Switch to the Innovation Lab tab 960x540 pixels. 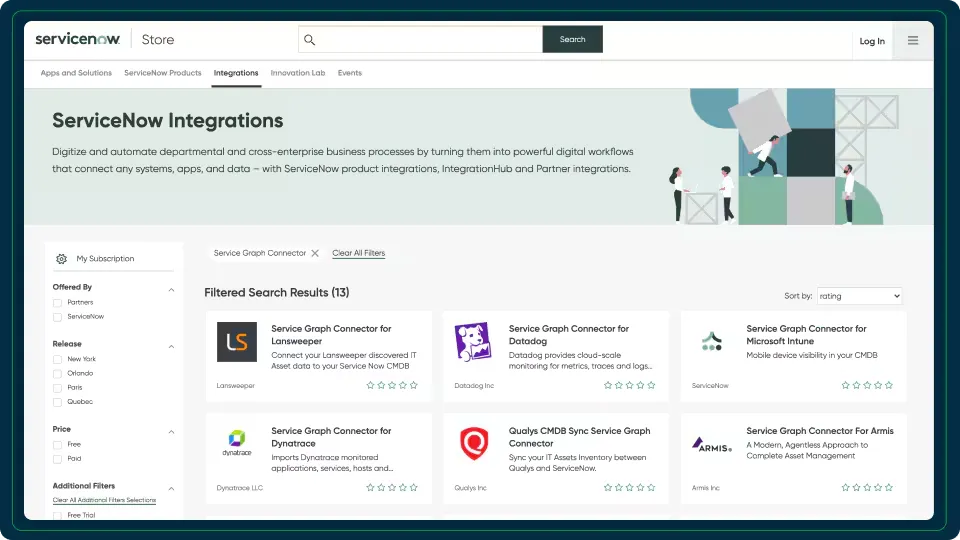(x=298, y=73)
